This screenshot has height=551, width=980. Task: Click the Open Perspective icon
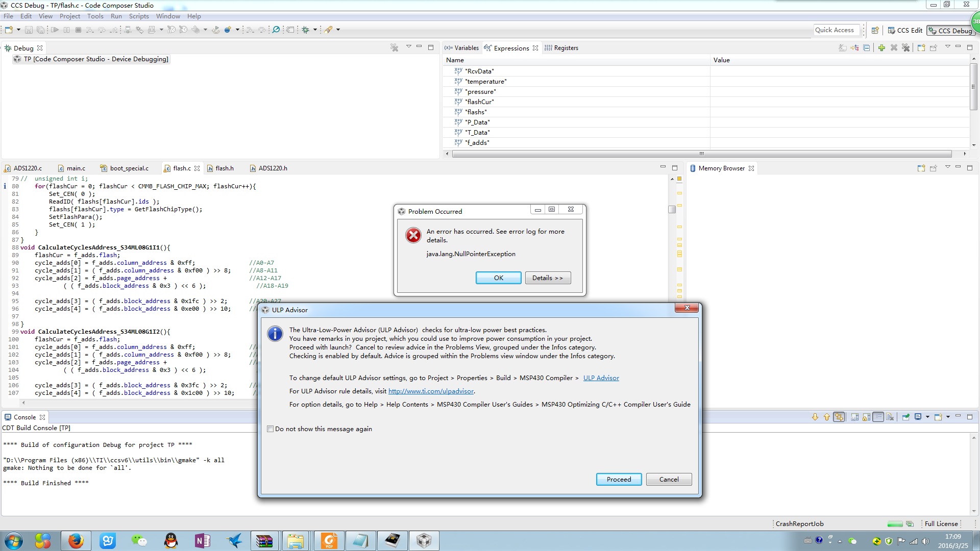pos(875,30)
